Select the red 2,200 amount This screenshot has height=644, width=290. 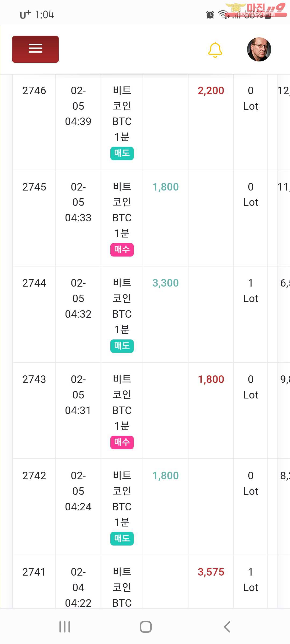[x=211, y=91]
